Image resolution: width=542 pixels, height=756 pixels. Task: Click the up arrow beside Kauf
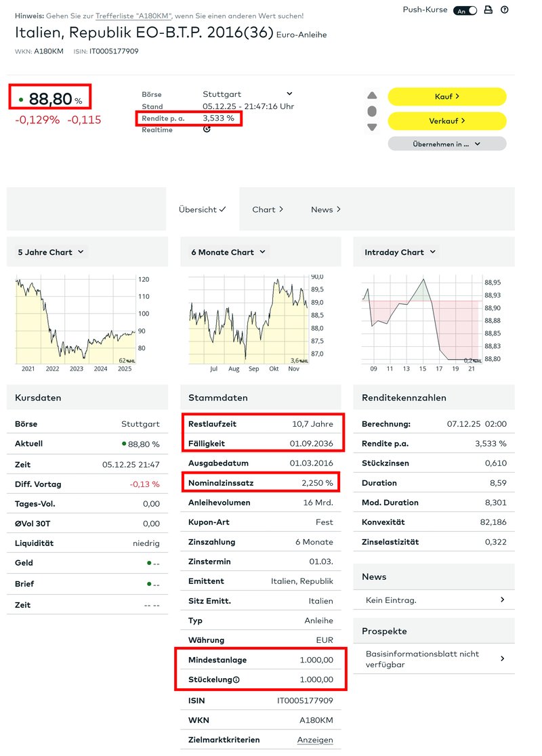click(x=371, y=96)
